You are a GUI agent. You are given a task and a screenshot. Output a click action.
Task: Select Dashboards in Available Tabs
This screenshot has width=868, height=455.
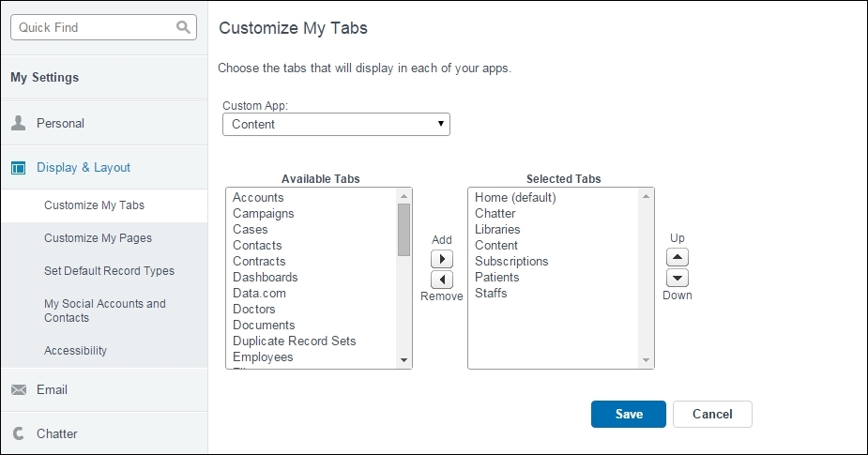(266, 278)
